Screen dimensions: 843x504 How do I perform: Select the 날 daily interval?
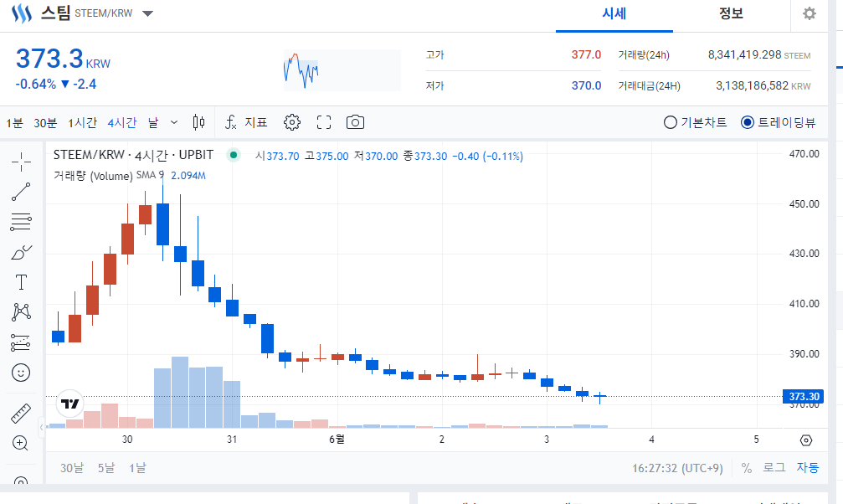pyautogui.click(x=153, y=122)
